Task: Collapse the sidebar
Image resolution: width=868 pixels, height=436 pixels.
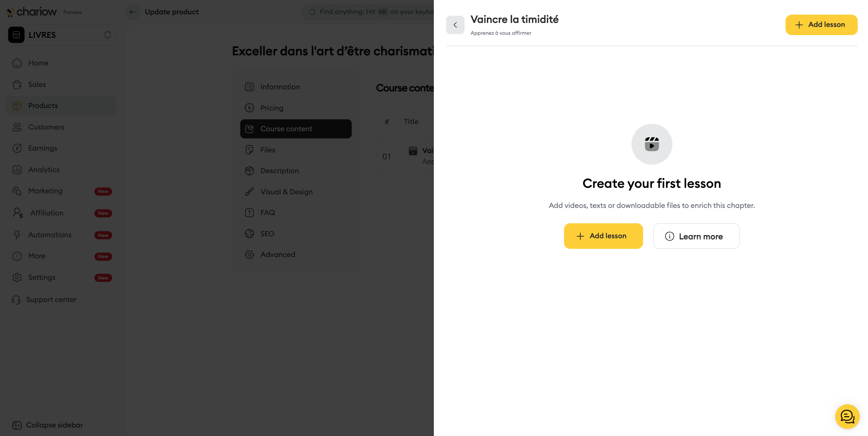Action: point(48,425)
